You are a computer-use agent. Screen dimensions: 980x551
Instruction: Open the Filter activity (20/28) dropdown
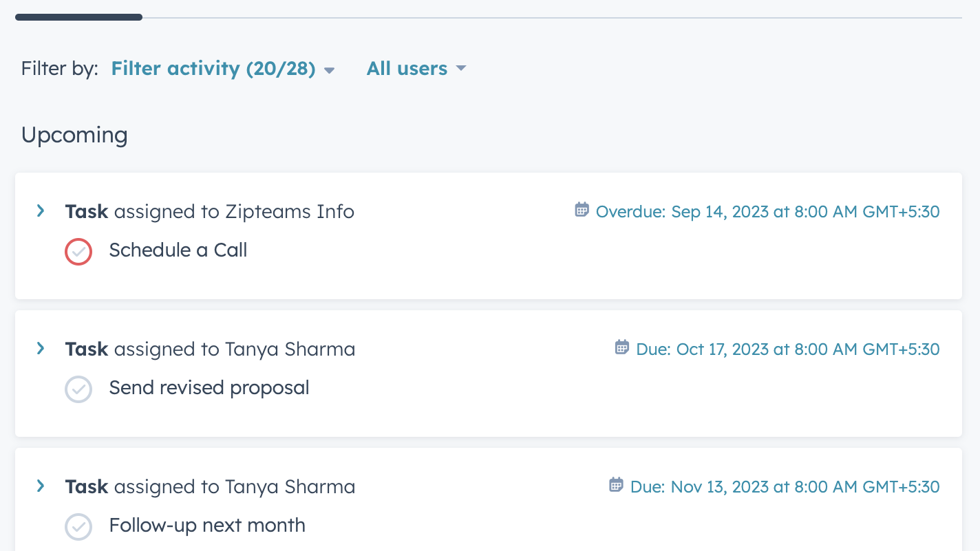pyautogui.click(x=213, y=69)
